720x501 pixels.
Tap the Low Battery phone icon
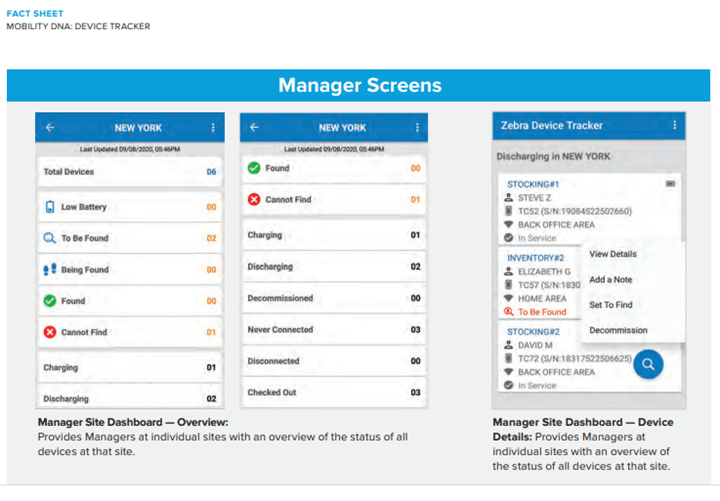[50, 207]
